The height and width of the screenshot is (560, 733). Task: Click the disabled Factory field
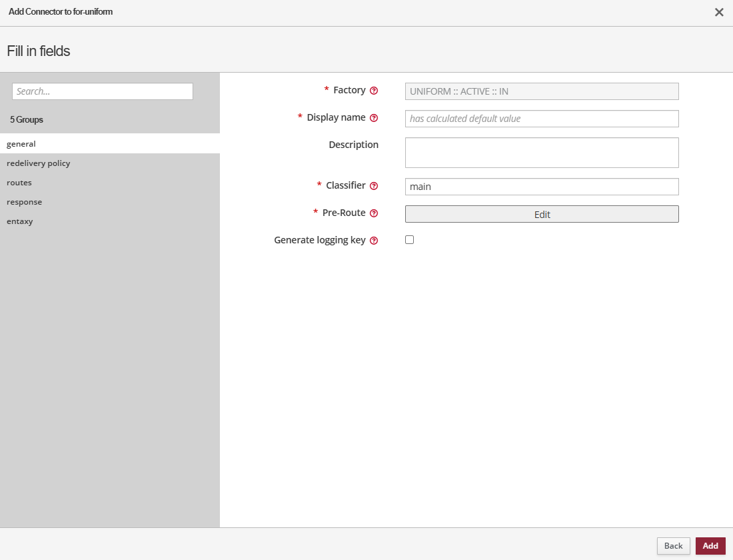click(x=542, y=91)
